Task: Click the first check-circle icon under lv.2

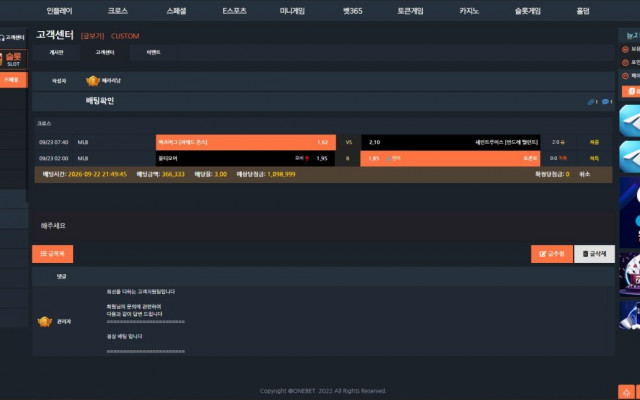Action: (x=625, y=49)
